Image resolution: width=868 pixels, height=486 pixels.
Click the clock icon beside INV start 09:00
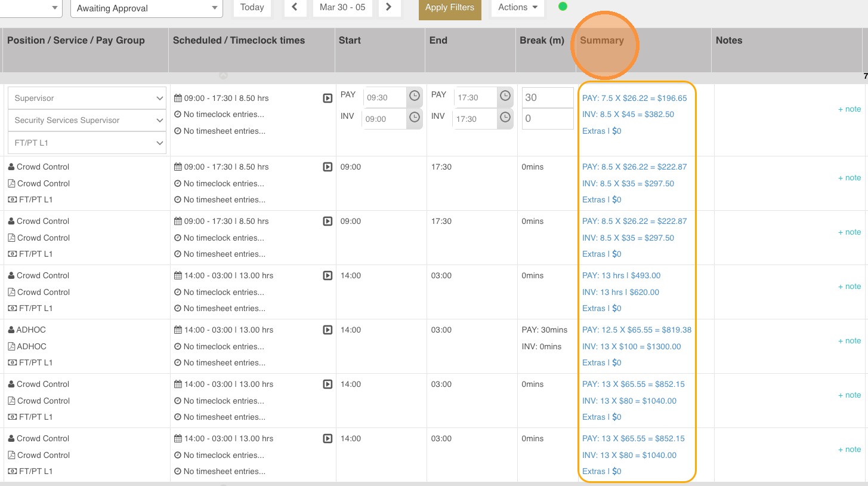[413, 118]
